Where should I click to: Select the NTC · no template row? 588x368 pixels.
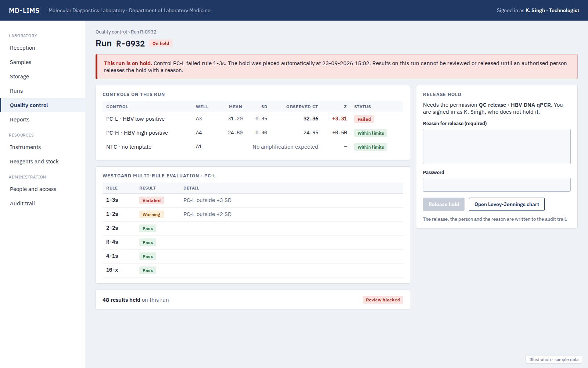(253, 147)
